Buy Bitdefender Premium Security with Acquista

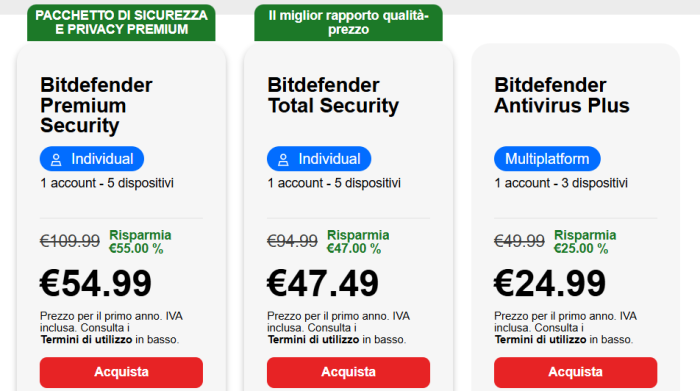tap(121, 372)
